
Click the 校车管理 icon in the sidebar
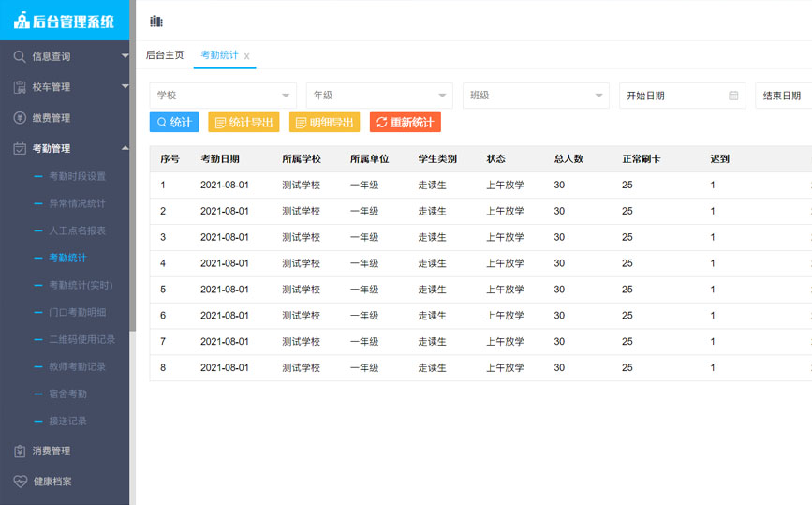coord(20,87)
